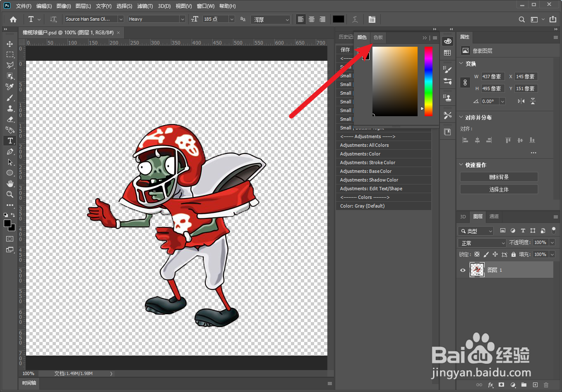The height and width of the screenshot is (392, 562).
Task: Create warped text from options bar
Action: pos(355,19)
